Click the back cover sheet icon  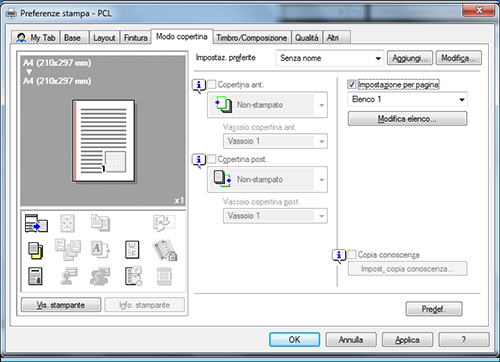pyautogui.click(x=222, y=179)
